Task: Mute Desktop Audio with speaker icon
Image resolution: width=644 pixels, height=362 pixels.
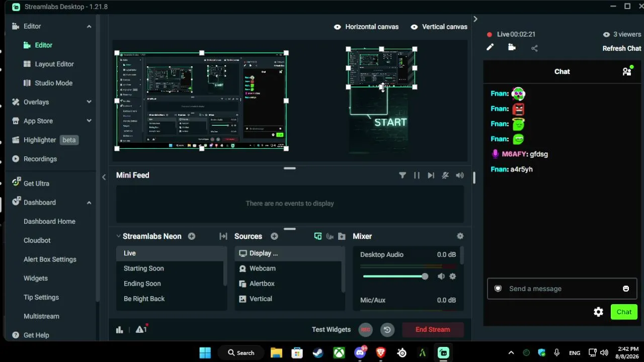Action: pyautogui.click(x=441, y=277)
